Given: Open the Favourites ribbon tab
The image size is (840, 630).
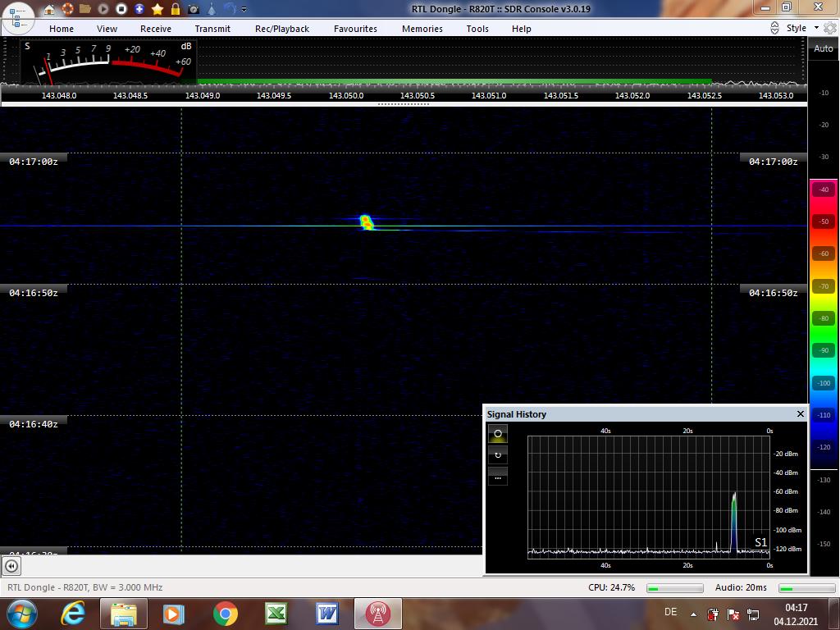Looking at the screenshot, I should (356, 29).
